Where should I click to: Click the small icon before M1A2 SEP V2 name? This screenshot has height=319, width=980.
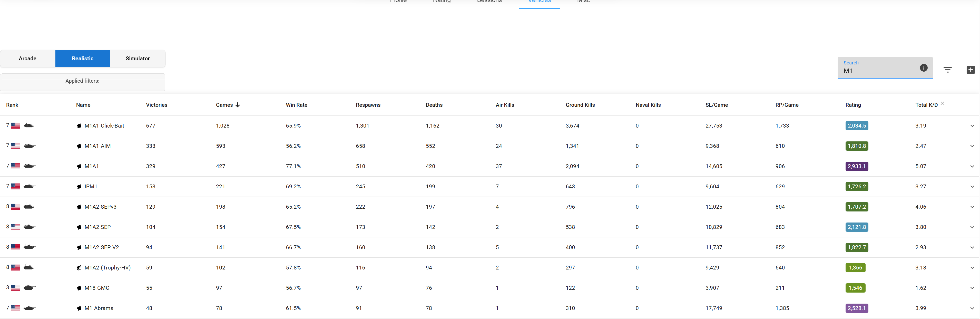79,248
